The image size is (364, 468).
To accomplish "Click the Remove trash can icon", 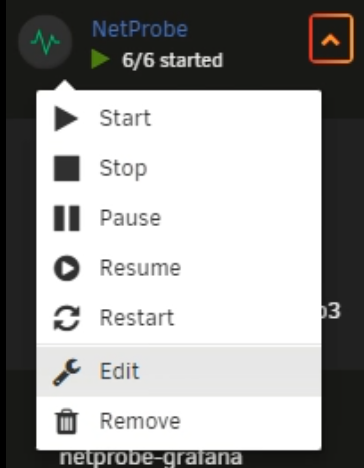I will point(67,422).
